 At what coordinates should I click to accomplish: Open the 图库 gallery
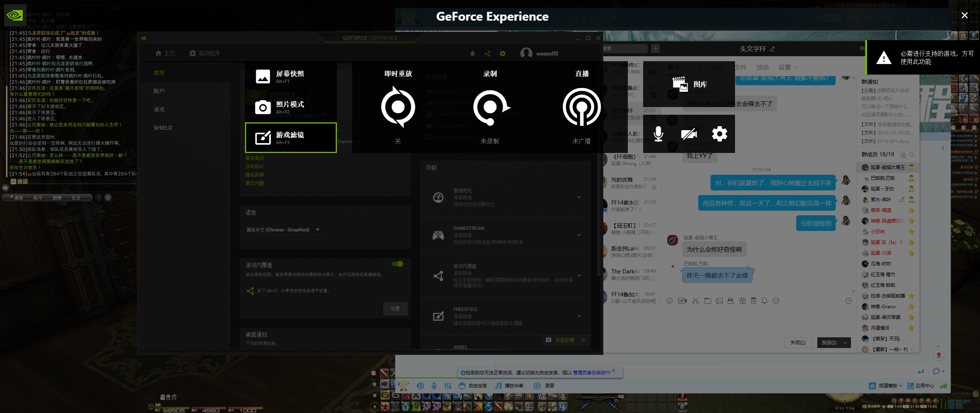pos(689,84)
